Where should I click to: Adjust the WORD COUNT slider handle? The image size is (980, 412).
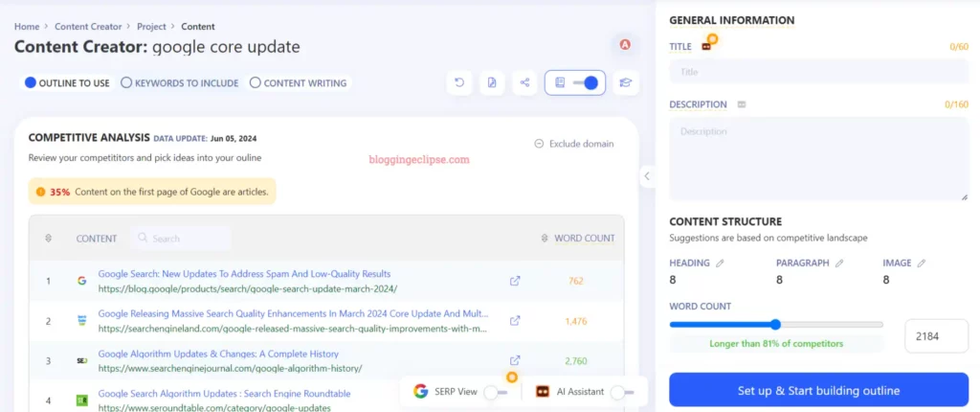[x=775, y=325]
